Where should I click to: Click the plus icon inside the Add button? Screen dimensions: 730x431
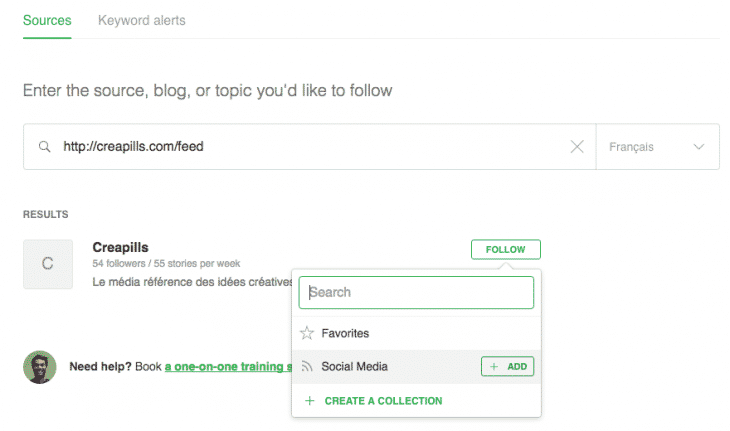494,367
